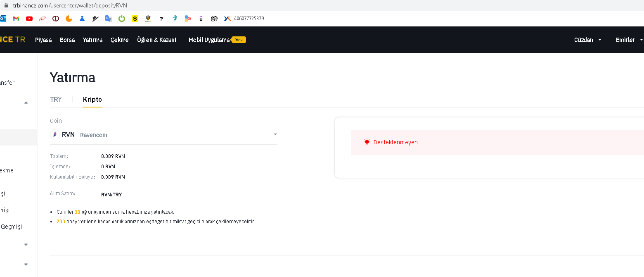Open the question mark bookmark
This screenshot has width=644, height=277.
tap(161, 19)
